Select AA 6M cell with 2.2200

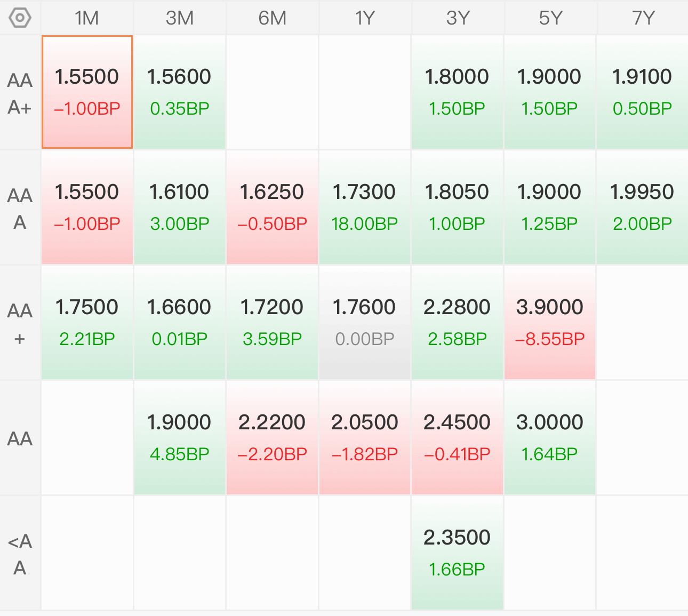(x=273, y=438)
